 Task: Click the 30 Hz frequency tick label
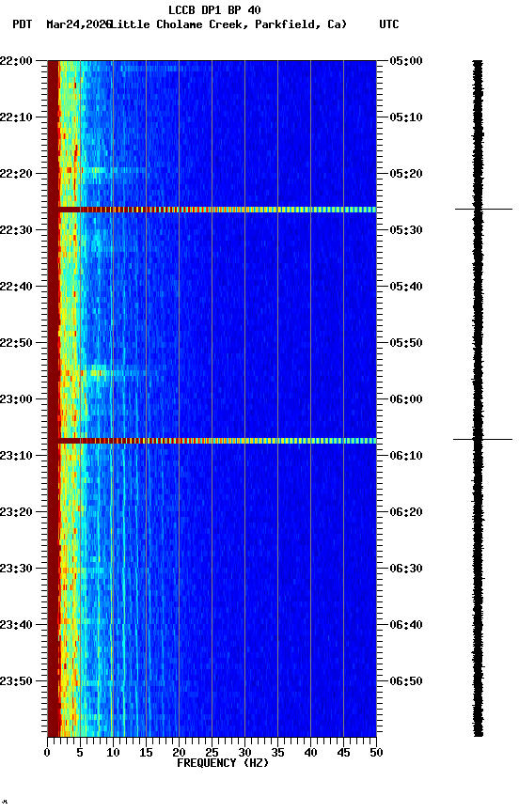tap(245, 753)
